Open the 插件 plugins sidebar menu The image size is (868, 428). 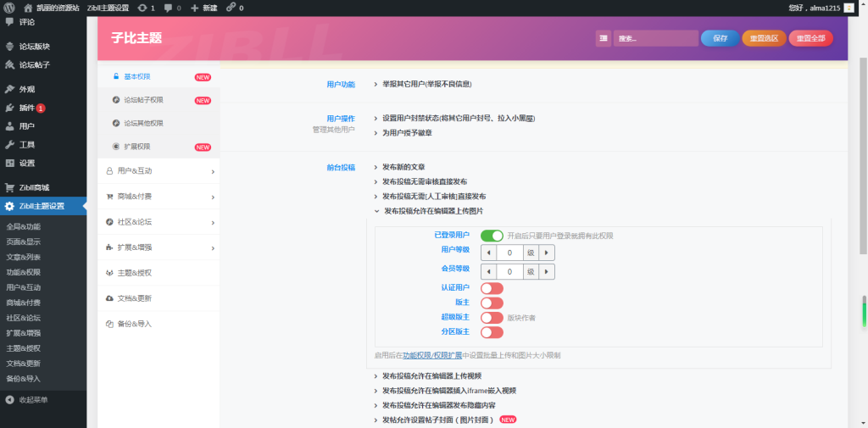pyautogui.click(x=27, y=108)
